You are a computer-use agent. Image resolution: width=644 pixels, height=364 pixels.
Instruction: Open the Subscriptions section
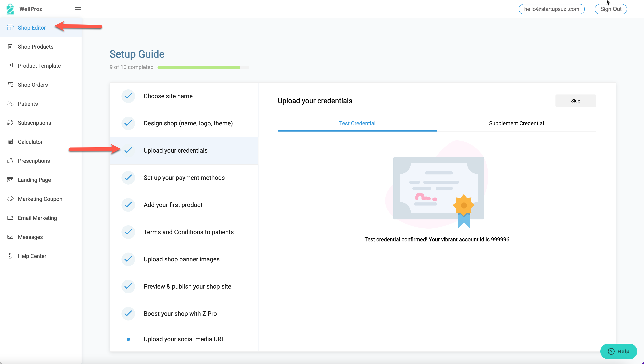[41, 123]
